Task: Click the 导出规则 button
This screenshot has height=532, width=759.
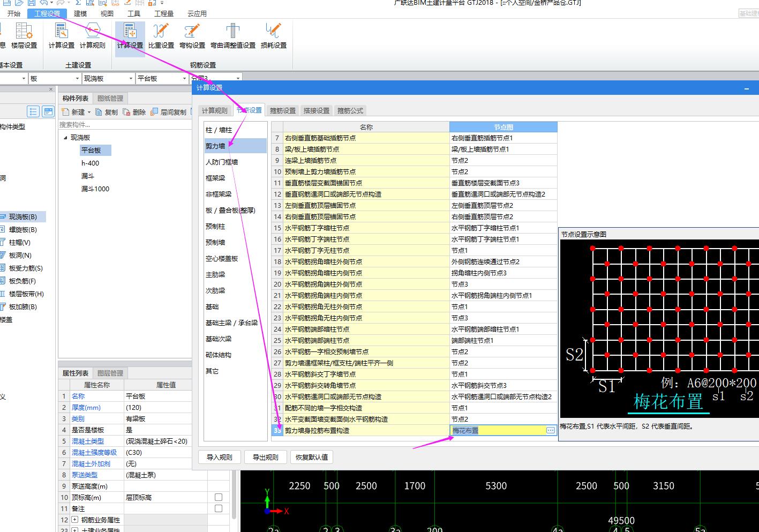Action: (x=266, y=457)
